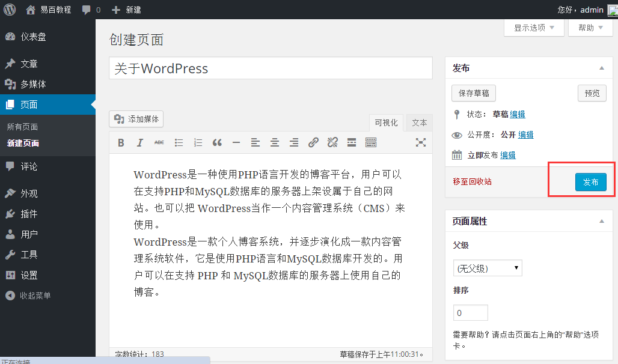Align text center

pos(275,142)
